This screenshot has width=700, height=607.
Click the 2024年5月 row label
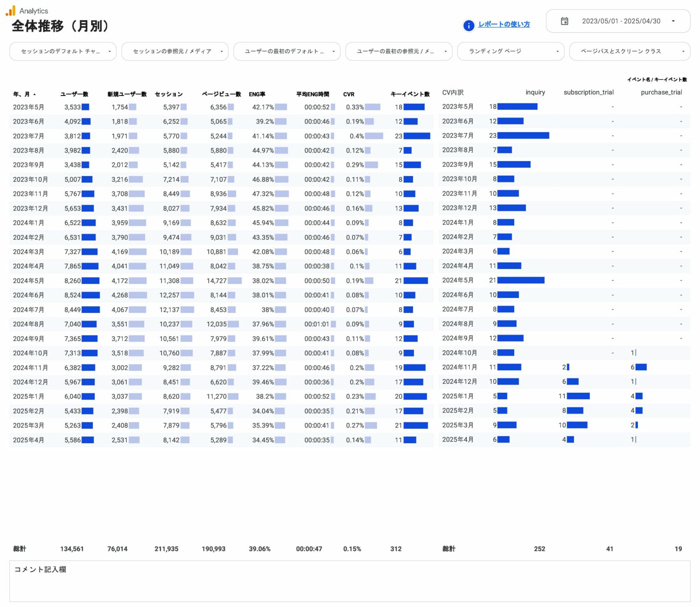(x=28, y=281)
